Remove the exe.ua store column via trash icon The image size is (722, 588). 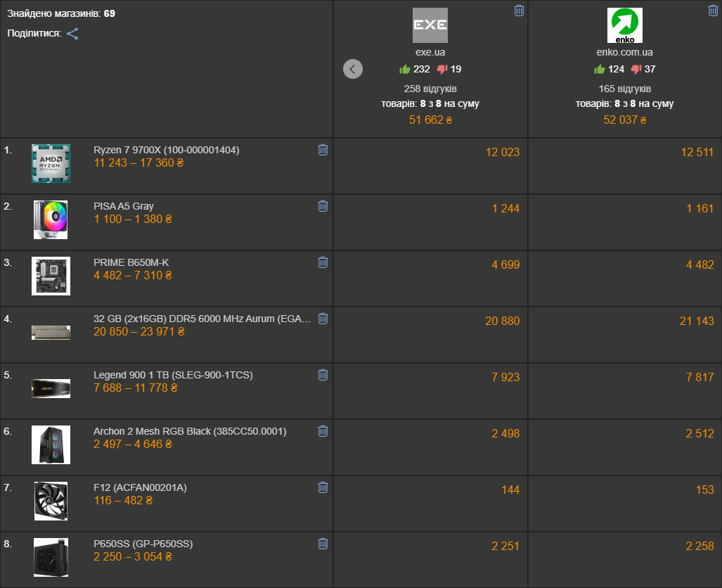pyautogui.click(x=519, y=11)
